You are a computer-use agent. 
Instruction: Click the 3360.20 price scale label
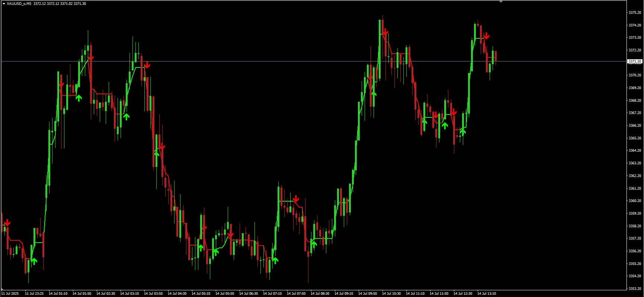click(635, 201)
